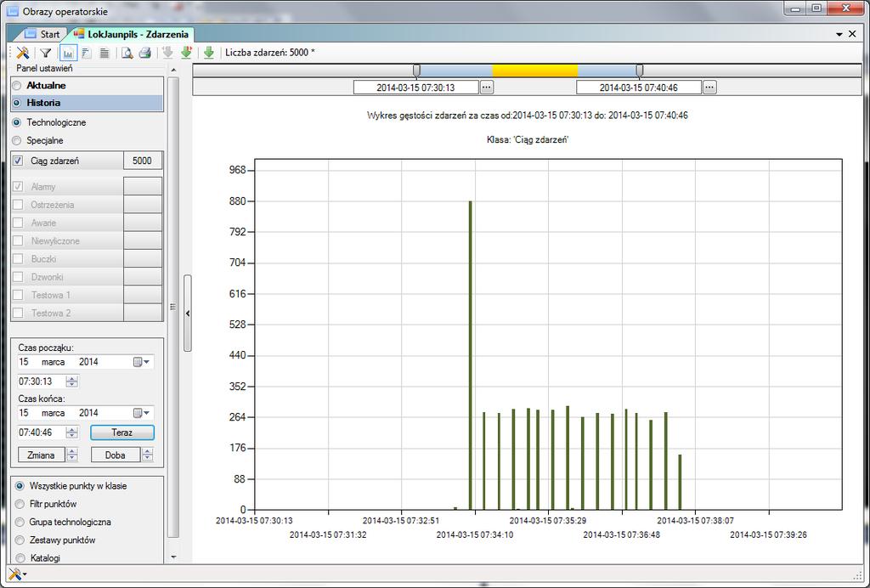
Task: Switch to the horizontal bars view icon
Action: [x=87, y=53]
